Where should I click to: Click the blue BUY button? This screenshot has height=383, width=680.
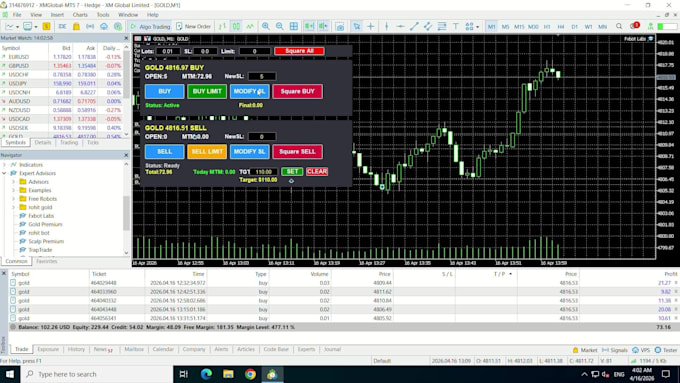point(164,92)
